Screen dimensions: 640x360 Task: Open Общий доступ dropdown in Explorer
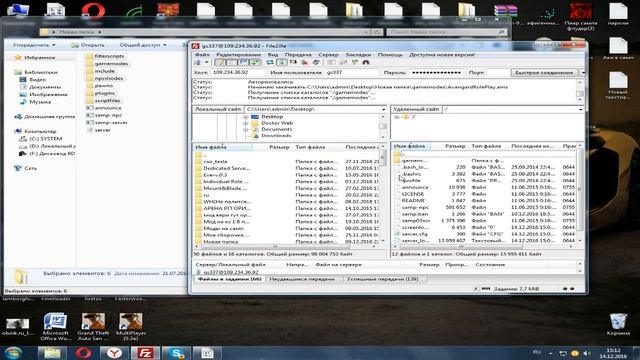point(143,45)
